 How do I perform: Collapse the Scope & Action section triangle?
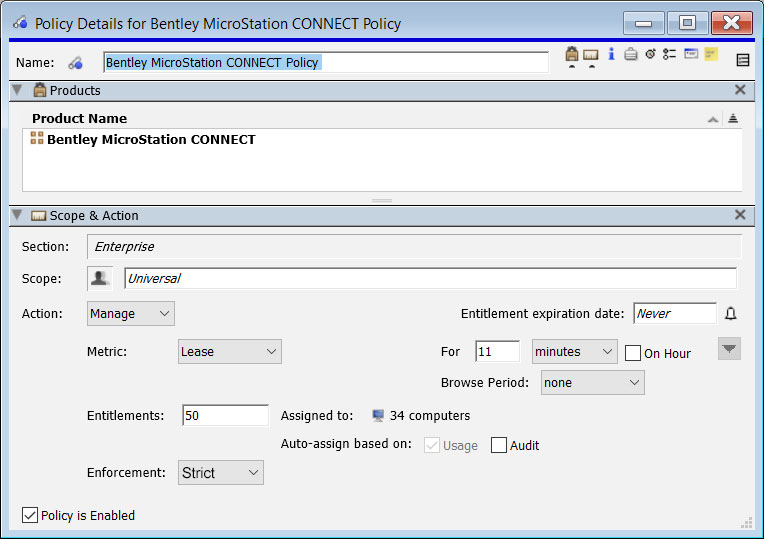17,215
